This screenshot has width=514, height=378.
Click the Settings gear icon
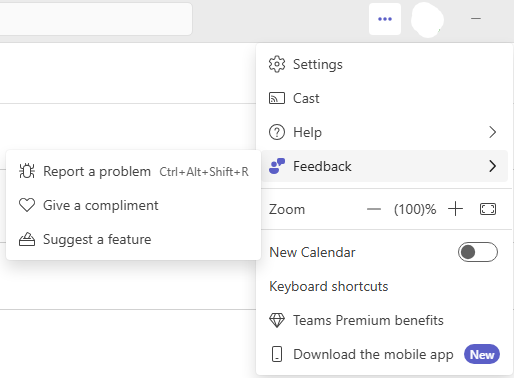[x=277, y=64]
